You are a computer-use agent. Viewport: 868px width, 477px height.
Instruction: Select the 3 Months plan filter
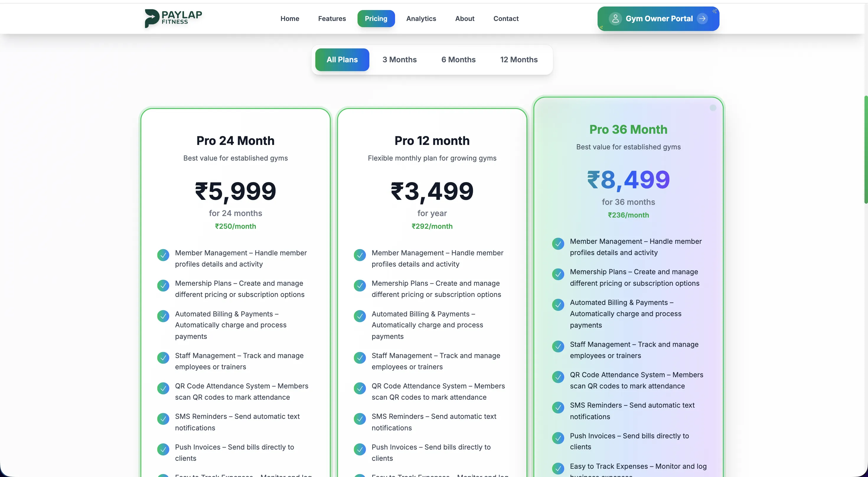point(399,60)
